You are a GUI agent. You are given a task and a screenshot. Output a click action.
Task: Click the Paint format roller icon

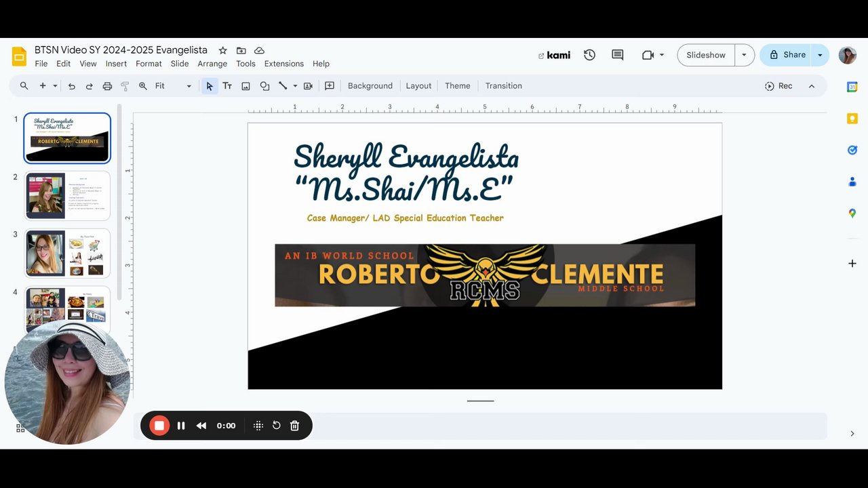coord(125,86)
